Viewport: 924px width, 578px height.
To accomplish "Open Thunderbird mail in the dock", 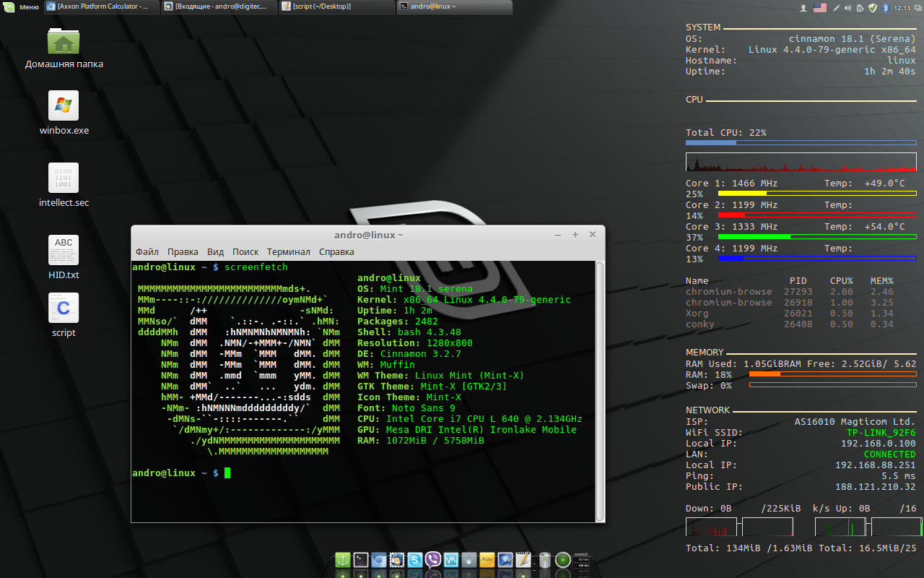I will click(396, 560).
